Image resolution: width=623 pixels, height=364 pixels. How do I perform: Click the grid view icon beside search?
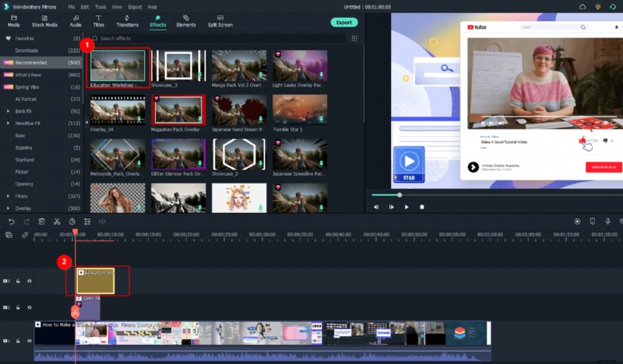[354, 37]
